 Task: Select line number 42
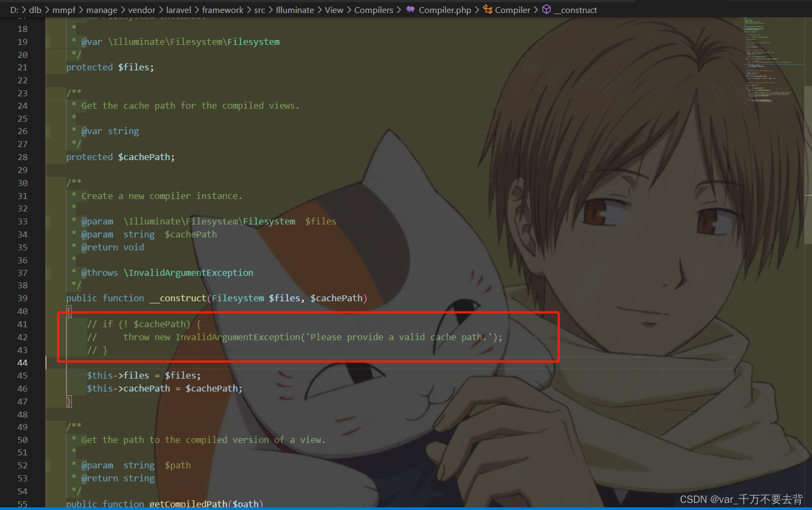[x=22, y=337]
